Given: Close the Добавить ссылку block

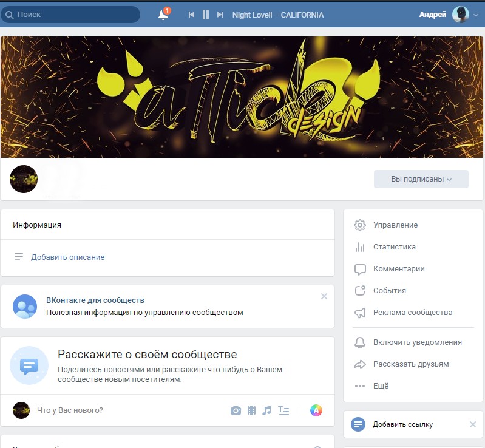Looking at the screenshot, I should click(473, 424).
